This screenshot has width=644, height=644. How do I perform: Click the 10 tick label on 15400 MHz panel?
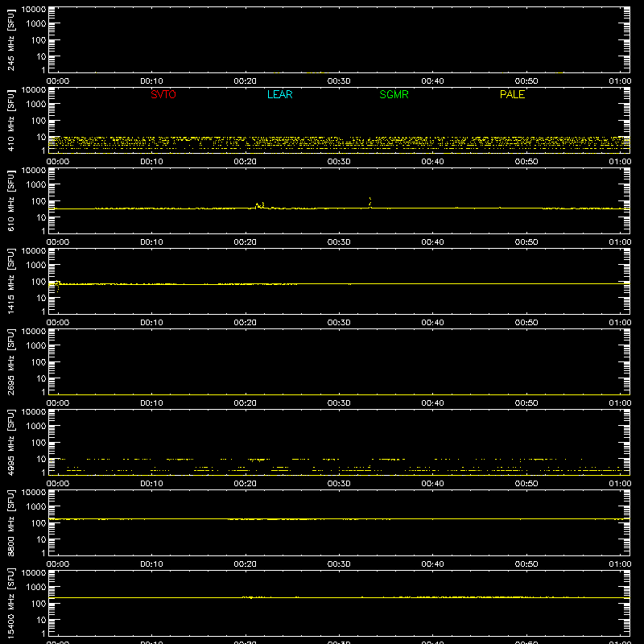41,620
